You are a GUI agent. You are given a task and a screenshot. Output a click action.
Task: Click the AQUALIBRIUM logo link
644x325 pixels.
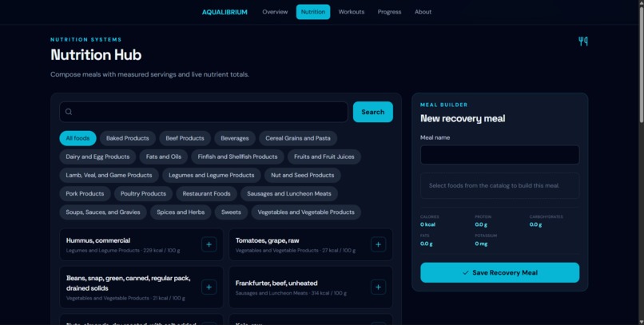pos(225,12)
